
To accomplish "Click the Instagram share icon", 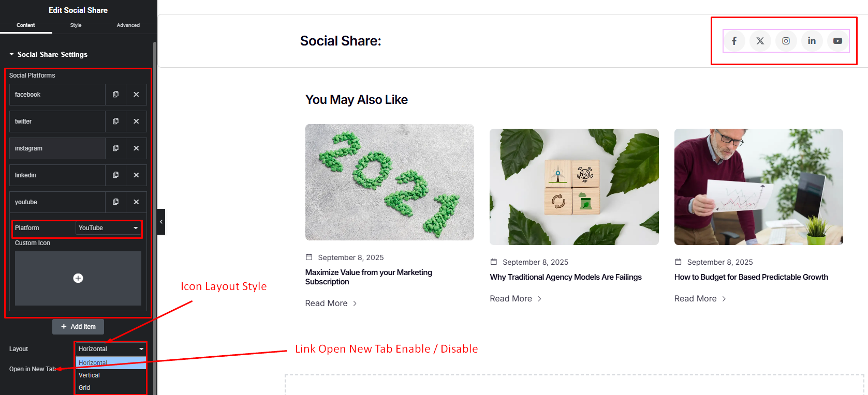I will 786,41.
